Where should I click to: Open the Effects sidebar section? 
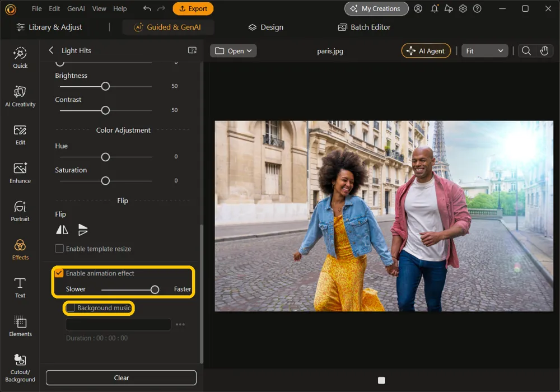tap(20, 250)
